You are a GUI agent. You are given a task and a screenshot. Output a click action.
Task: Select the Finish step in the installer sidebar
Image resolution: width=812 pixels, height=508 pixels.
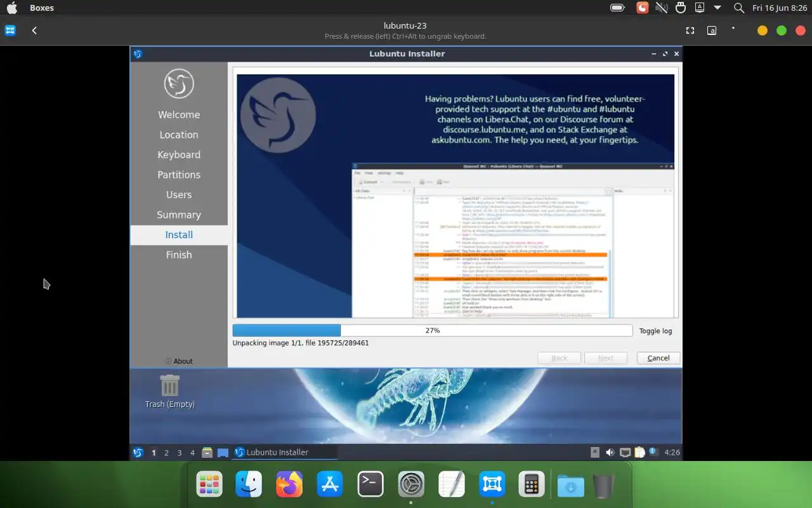pos(179,255)
